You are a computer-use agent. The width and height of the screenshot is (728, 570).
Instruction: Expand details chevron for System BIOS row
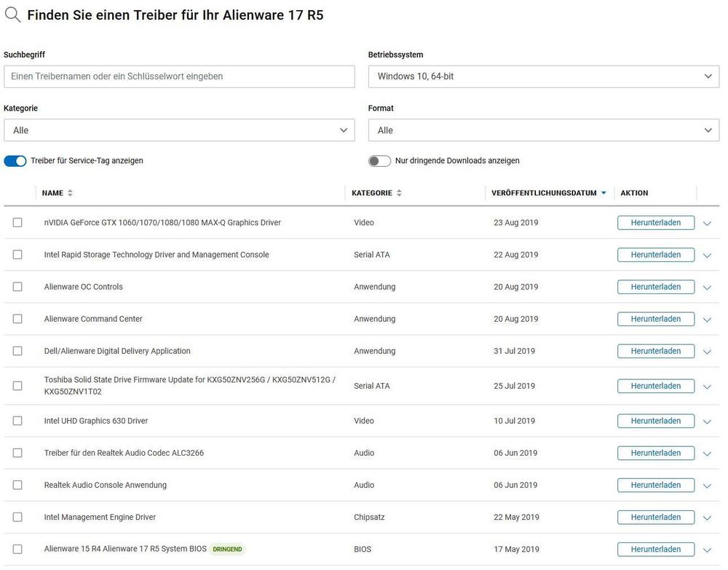(707, 550)
